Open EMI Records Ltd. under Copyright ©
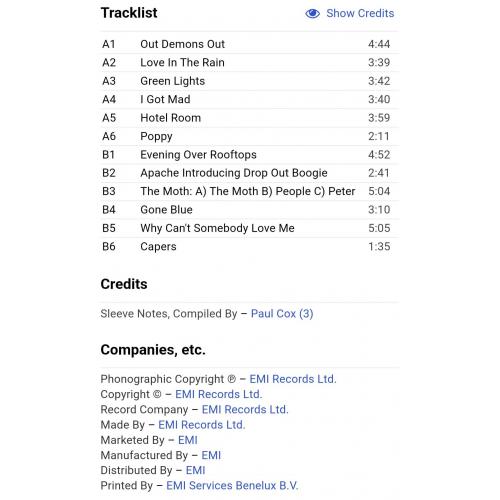 219,394
